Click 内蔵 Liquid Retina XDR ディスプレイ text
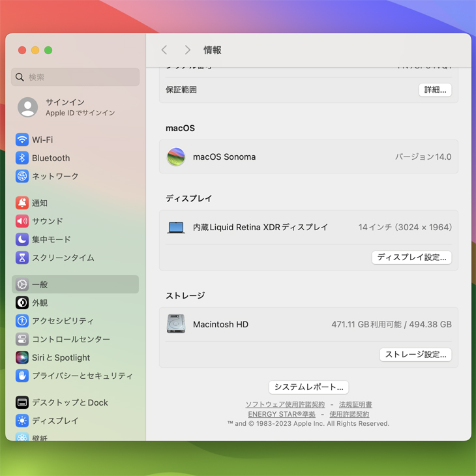Image resolution: width=476 pixels, height=476 pixels. coord(260,228)
